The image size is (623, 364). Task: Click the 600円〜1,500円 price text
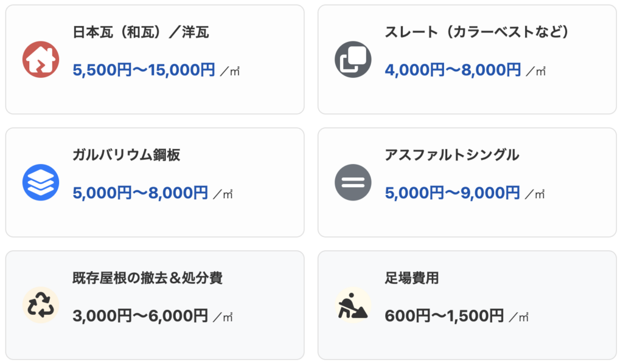pos(444,316)
